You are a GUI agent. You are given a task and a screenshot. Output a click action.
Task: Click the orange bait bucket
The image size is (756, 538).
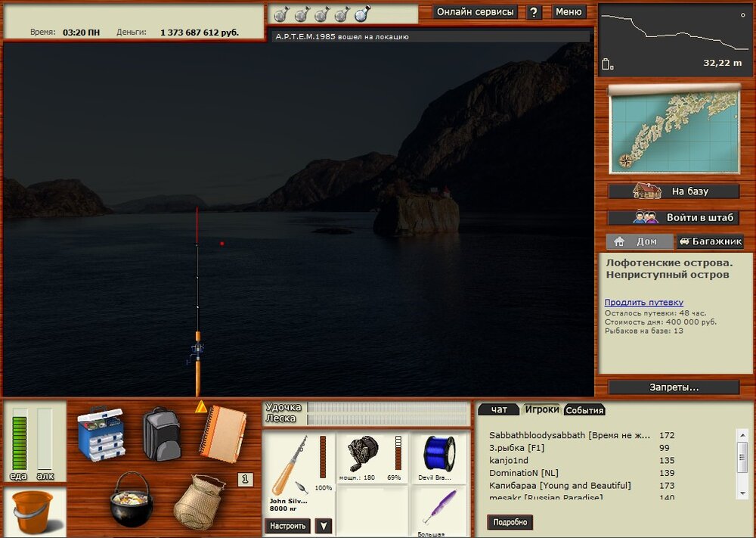click(34, 512)
